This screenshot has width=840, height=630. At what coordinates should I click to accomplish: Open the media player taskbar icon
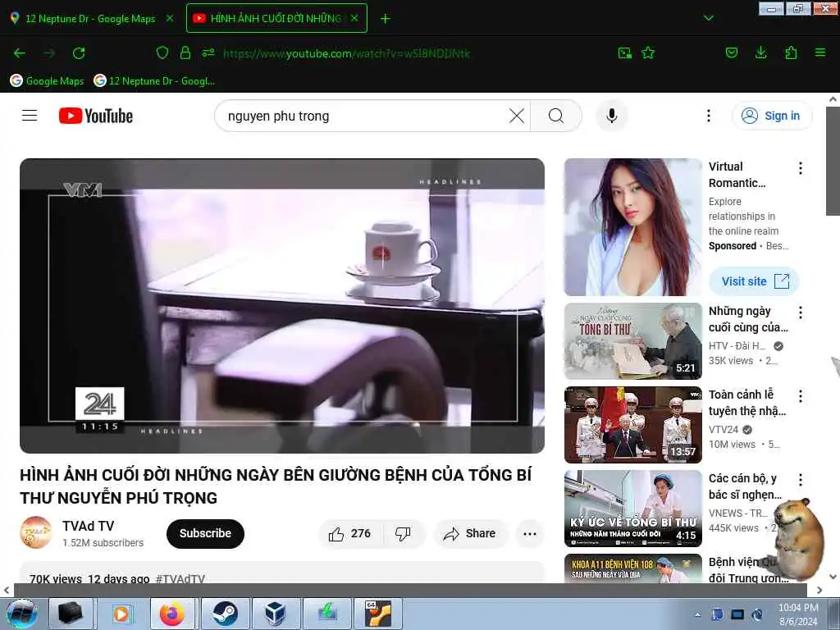pyautogui.click(x=122, y=614)
